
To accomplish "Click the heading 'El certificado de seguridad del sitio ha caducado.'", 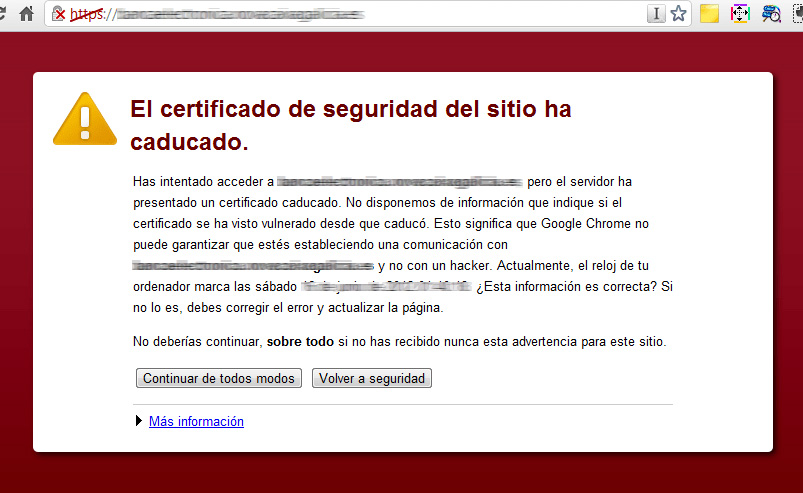I will pyautogui.click(x=351, y=125).
